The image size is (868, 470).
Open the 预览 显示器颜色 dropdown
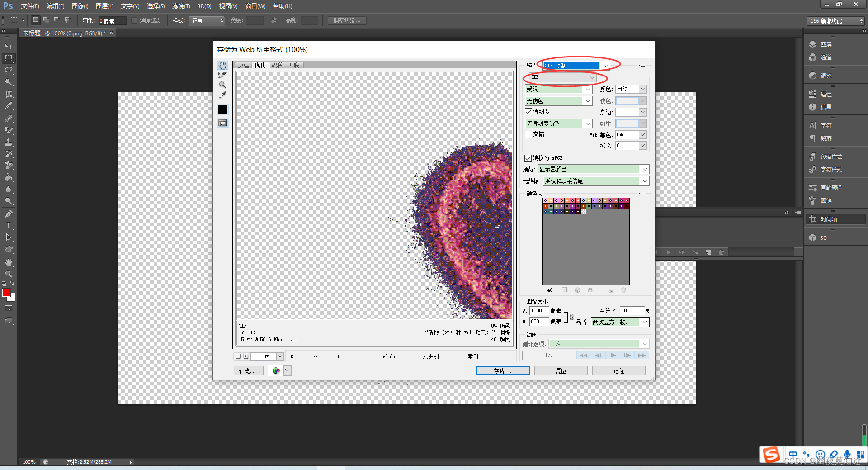click(593, 169)
